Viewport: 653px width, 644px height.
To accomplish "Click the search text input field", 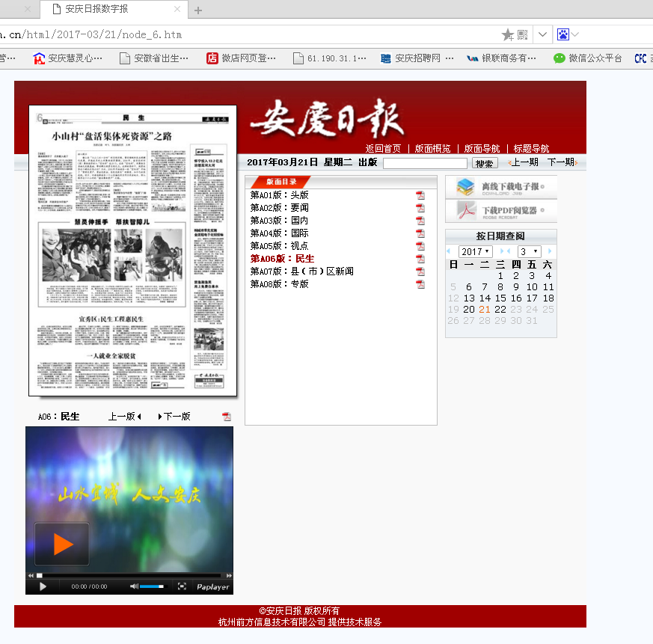I will point(425,163).
